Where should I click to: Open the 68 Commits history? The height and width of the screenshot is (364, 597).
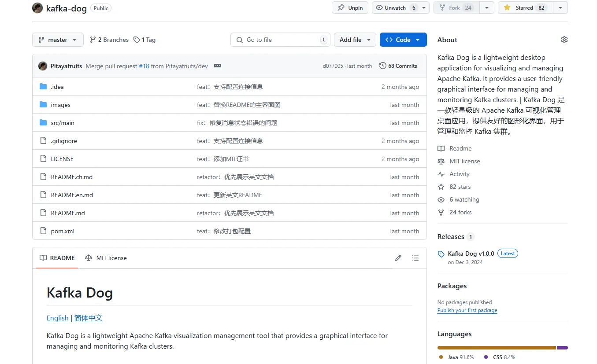[x=398, y=66]
